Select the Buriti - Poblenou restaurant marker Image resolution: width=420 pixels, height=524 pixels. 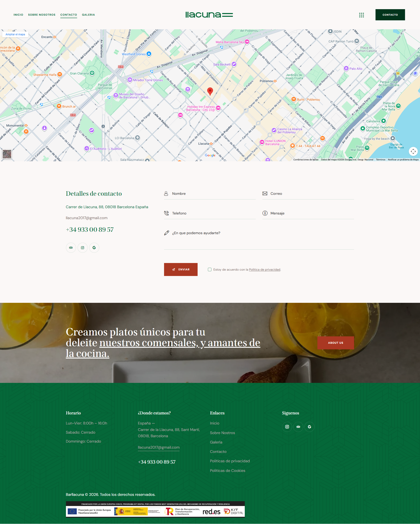294,99
